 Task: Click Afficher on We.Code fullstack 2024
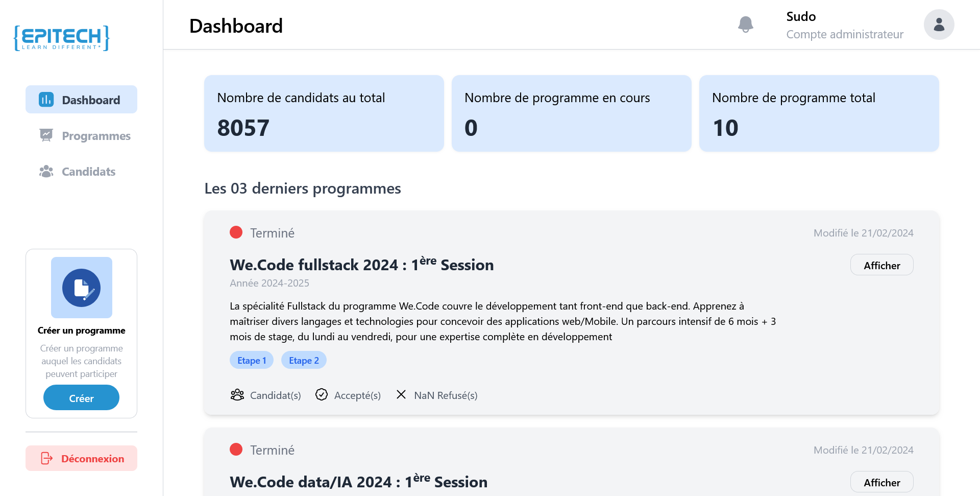coord(881,265)
